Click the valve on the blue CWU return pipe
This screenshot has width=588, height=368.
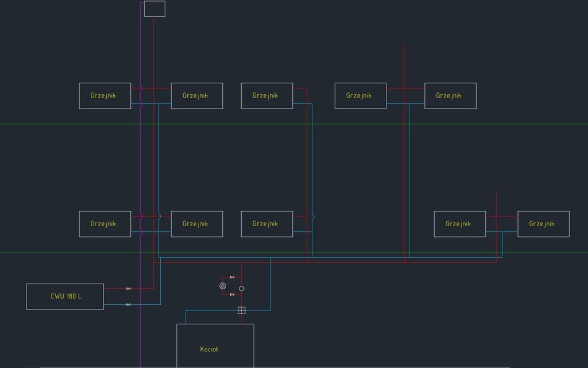pyautogui.click(x=128, y=304)
